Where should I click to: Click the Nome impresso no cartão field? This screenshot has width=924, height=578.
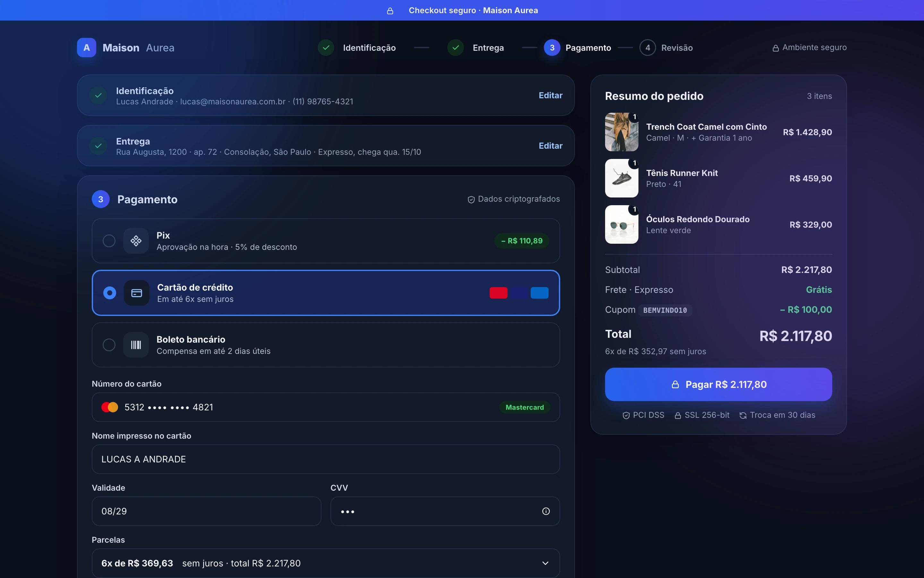tap(326, 459)
